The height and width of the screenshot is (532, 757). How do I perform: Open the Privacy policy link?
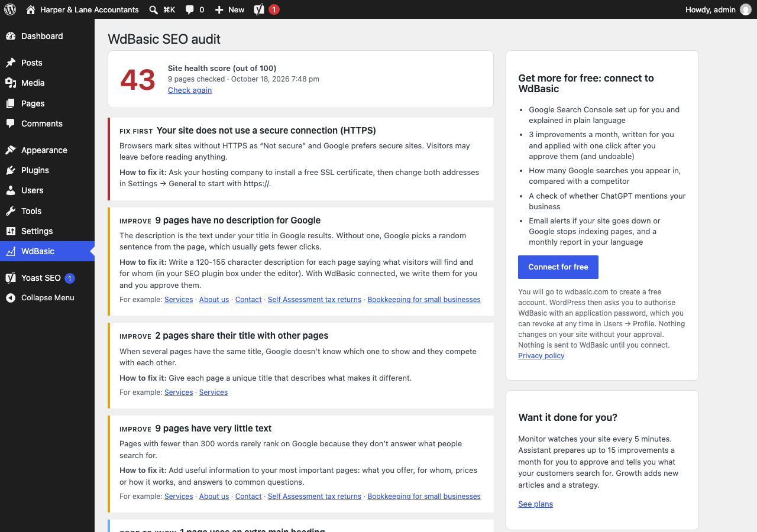pyautogui.click(x=541, y=356)
